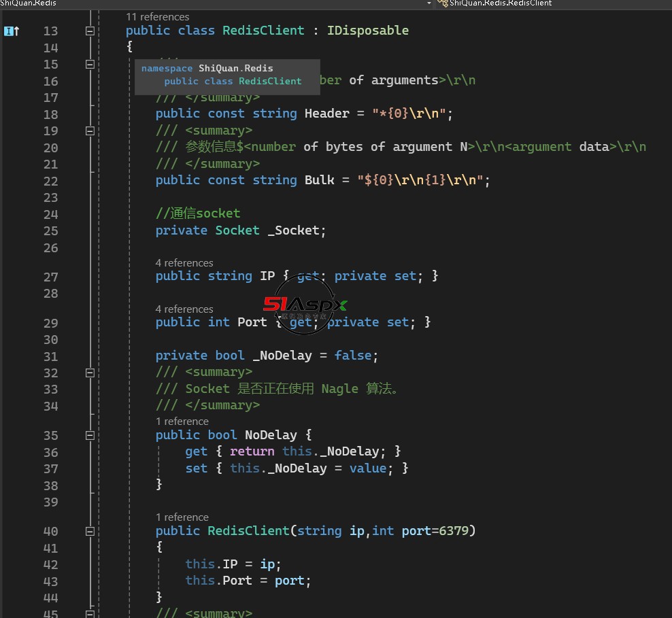Collapse the summary comment block at line 19
This screenshot has height=618, width=672.
click(89, 131)
